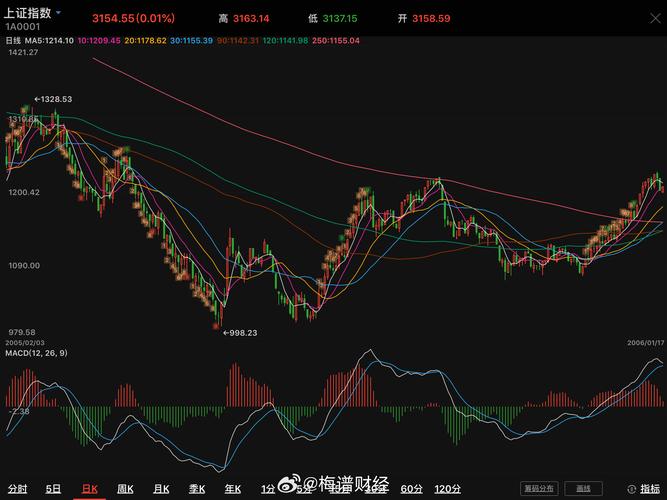Select the 年K yearly candlestick tab
Image resolution: width=667 pixels, height=500 pixels.
click(x=233, y=488)
